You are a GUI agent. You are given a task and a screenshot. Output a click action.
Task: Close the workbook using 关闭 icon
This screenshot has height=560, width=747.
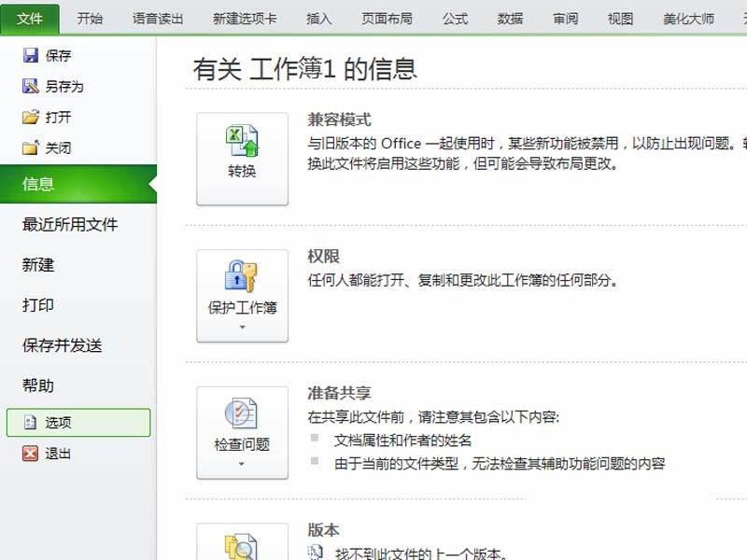click(29, 147)
